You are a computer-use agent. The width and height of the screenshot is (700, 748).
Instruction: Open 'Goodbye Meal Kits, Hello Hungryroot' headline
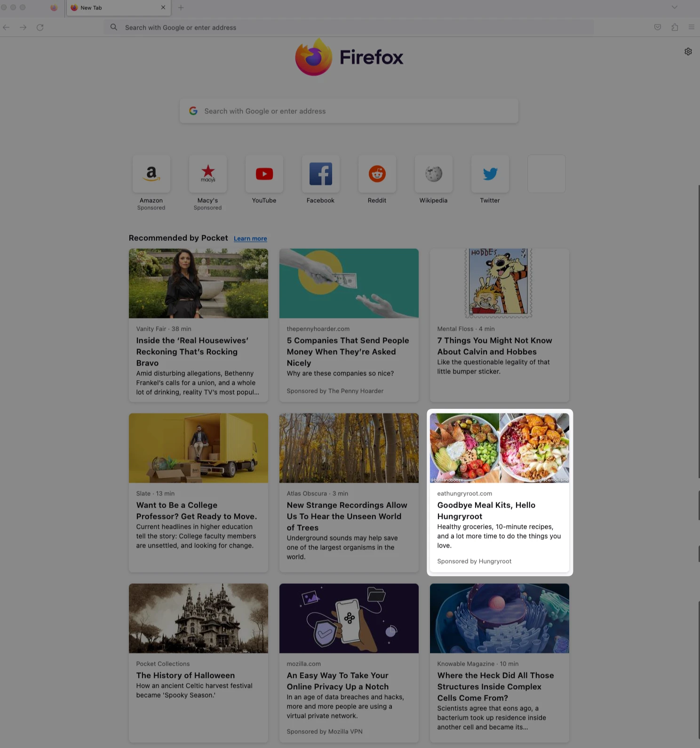click(486, 511)
